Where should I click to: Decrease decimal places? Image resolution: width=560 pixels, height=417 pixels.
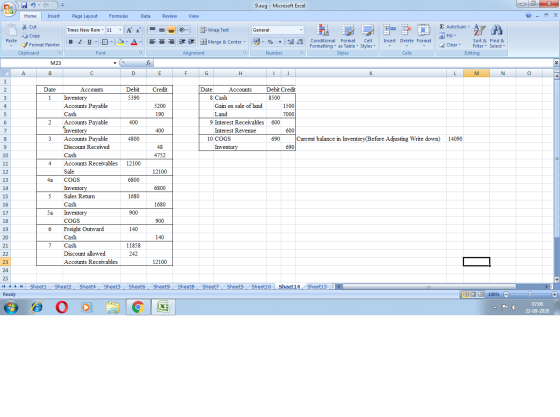click(300, 42)
